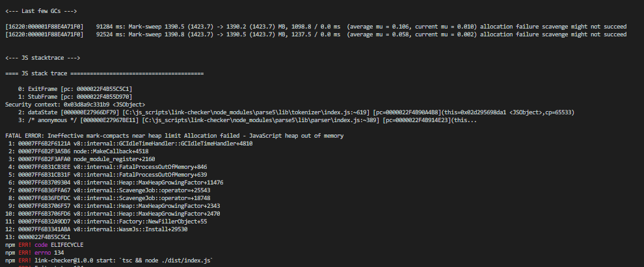Click the 'Last few GCs' header line
Image resolution: width=644 pixels, height=267 pixels.
tap(41, 11)
